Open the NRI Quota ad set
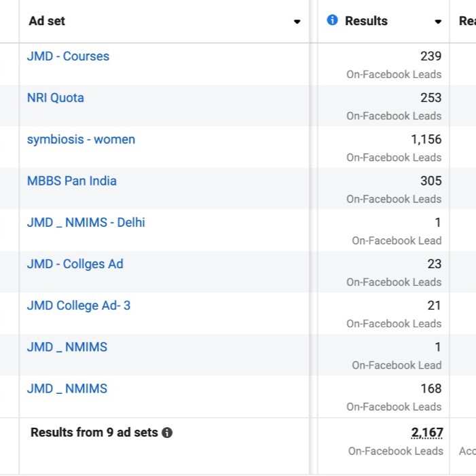476x476 pixels. pos(55,98)
